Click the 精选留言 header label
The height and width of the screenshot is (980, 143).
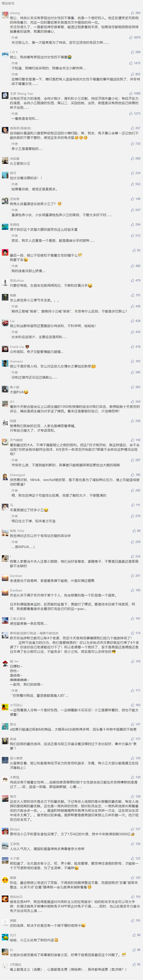click(x=8, y=3)
